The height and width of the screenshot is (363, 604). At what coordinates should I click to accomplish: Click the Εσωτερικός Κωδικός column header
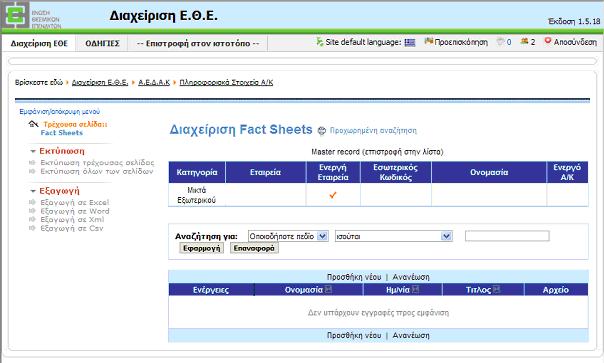click(x=395, y=172)
